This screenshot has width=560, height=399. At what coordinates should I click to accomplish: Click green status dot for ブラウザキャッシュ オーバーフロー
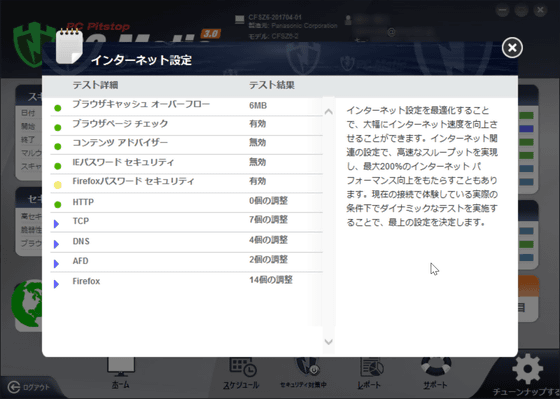58,108
